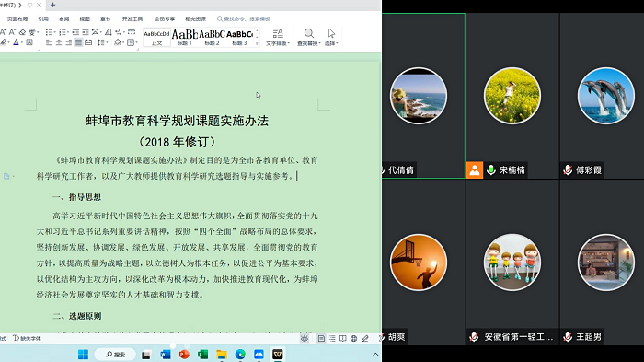The width and height of the screenshot is (644, 362).
Task: Open numbered list dropdown arrow
Action: (x=67, y=32)
